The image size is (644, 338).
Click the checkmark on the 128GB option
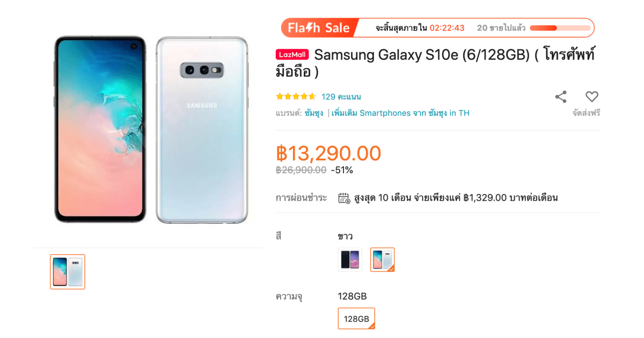pos(372,325)
